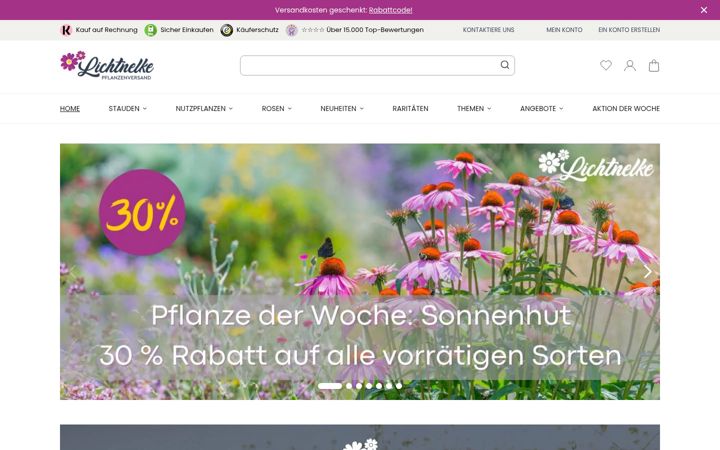Open the Rabattcode! link
This screenshot has height=450, width=720.
tap(390, 10)
